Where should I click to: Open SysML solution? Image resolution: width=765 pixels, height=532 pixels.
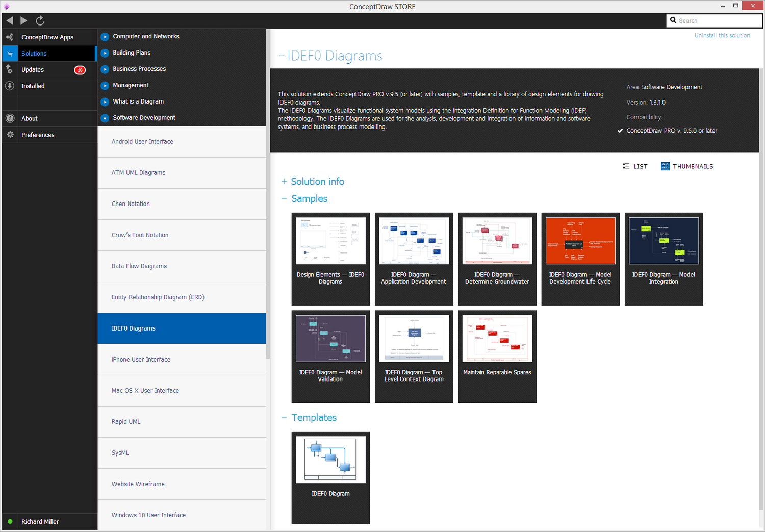pos(182,453)
